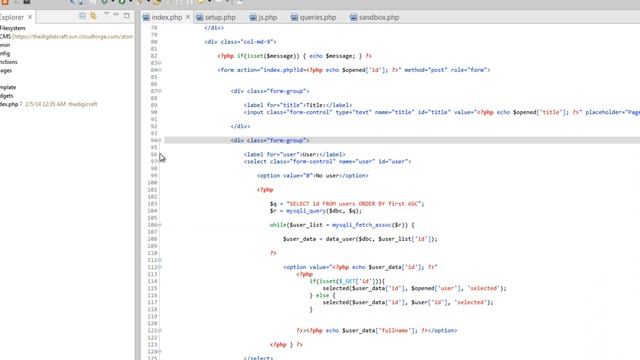This screenshot has height=360, width=640.
Task: Click the form action="index.php?id=" line
Action: coord(354,70)
